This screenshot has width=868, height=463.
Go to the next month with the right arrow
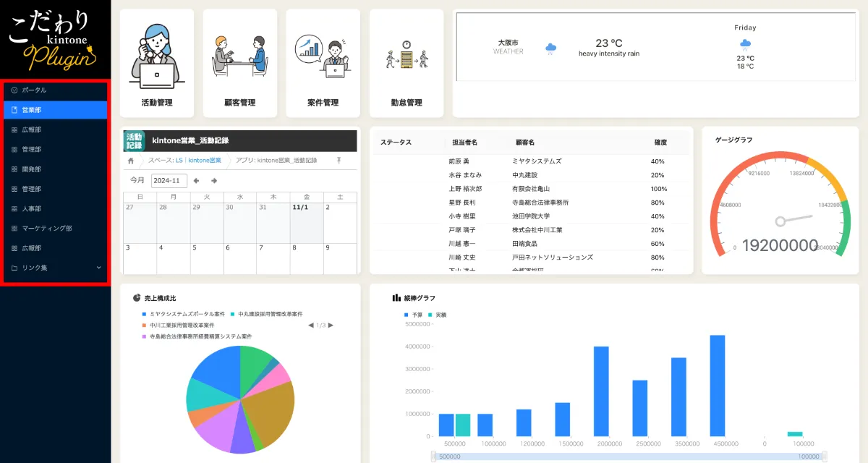(214, 180)
